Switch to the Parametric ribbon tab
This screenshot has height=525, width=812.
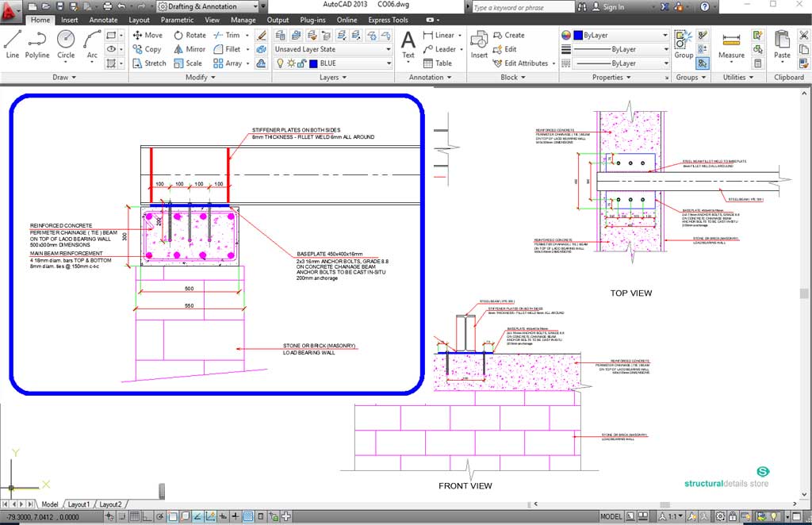pyautogui.click(x=177, y=20)
